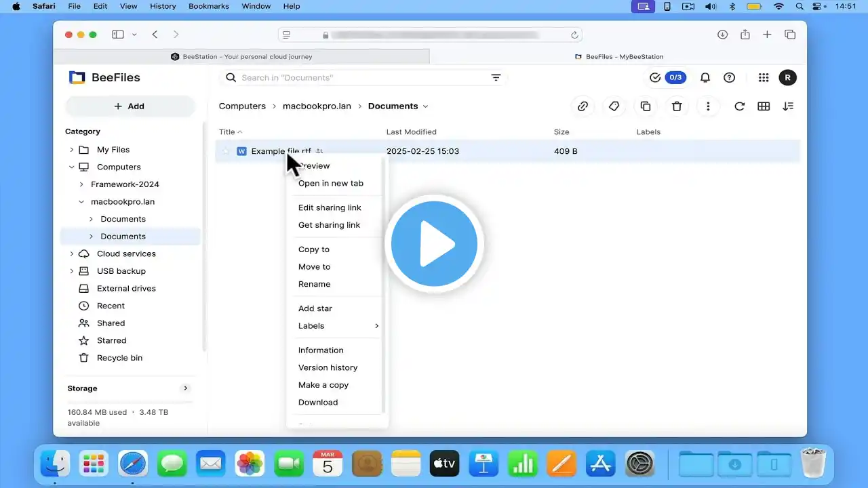Click the sharing link toolbar icon
Viewport: 868px width, 488px height.
pos(583,106)
